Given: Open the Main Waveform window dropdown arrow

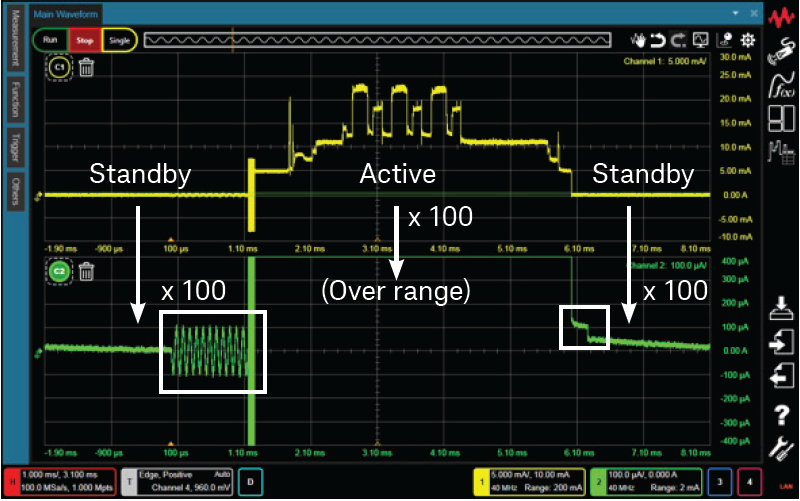Looking at the screenshot, I should 737,13.
